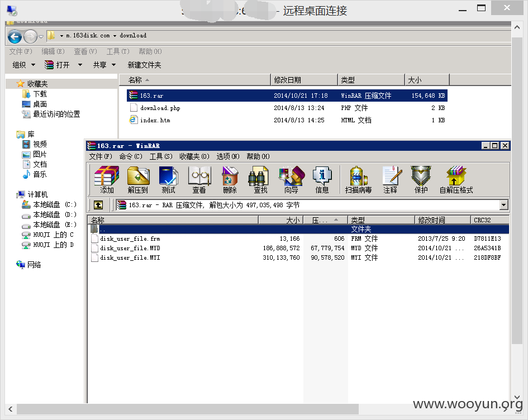Viewport: 528px width, 420px height.
Task: Select the index.htm file
Action: (287, 120)
